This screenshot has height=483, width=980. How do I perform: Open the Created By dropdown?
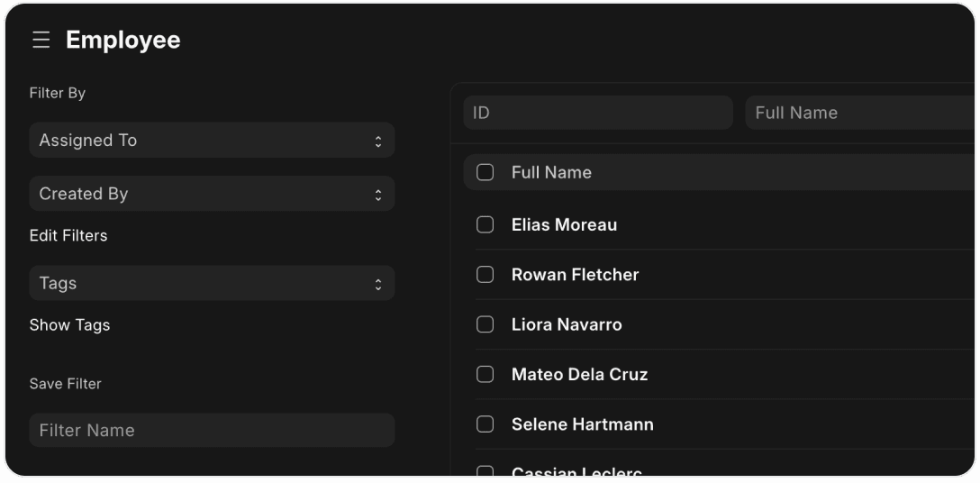tap(212, 194)
